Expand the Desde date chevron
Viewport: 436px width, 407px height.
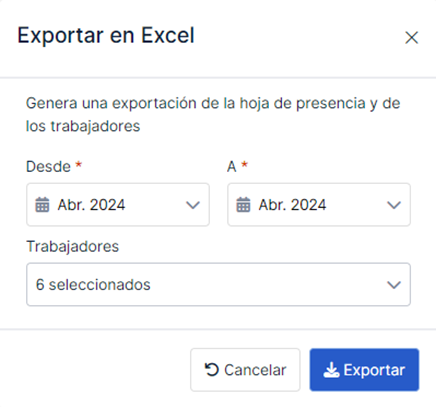pos(193,205)
